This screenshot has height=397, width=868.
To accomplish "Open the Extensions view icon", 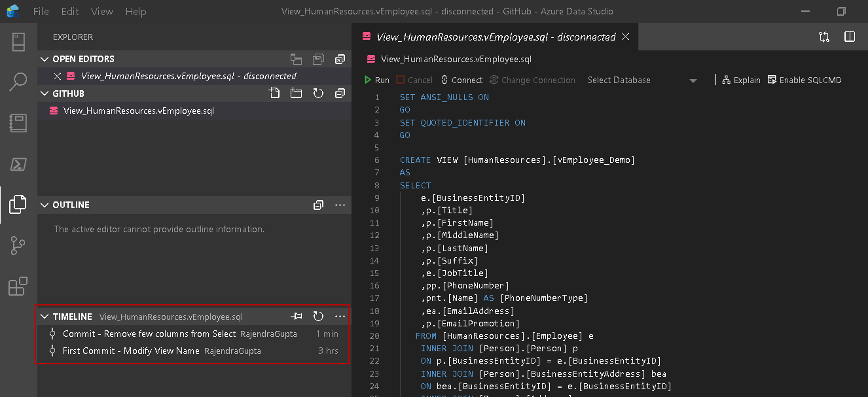I will point(18,286).
